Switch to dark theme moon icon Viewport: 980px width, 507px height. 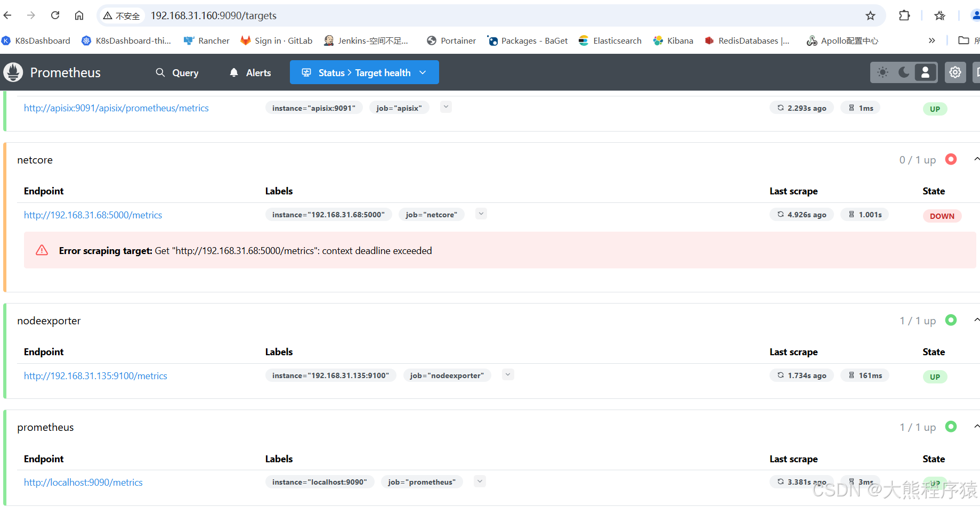pyautogui.click(x=904, y=72)
